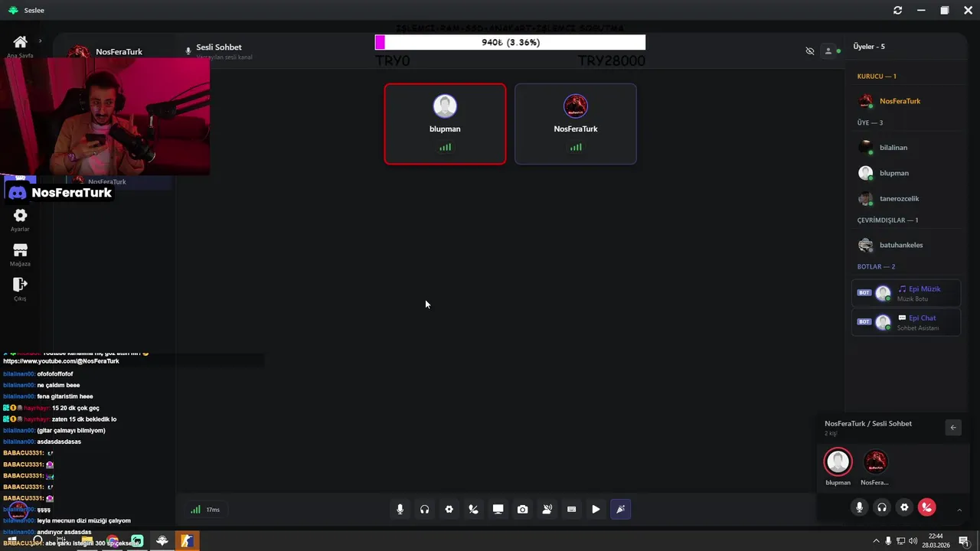Open network icon in system tray

(x=900, y=541)
